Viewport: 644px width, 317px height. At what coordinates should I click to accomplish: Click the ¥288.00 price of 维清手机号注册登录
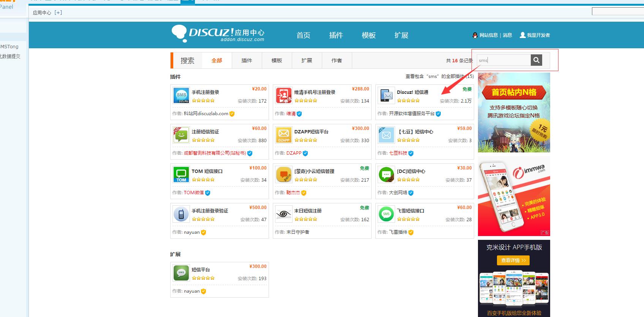pos(361,89)
